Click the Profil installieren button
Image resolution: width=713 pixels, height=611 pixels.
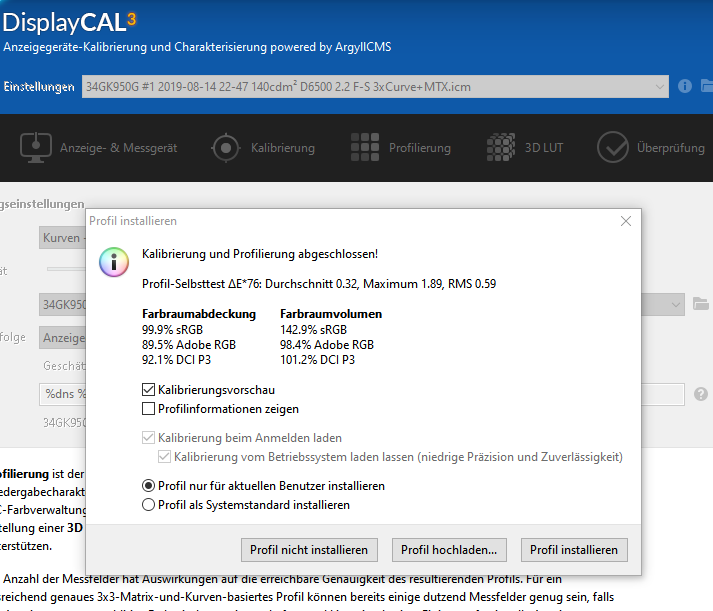(x=574, y=550)
